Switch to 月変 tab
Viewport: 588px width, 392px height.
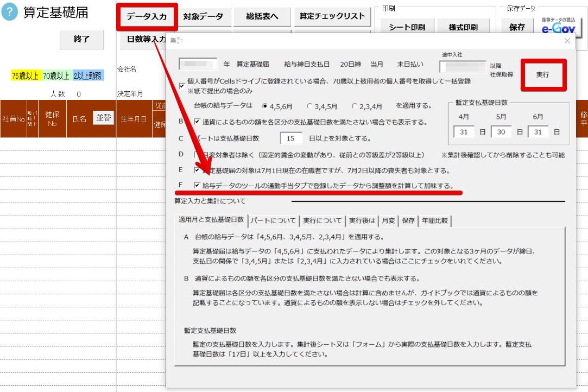[x=389, y=220]
